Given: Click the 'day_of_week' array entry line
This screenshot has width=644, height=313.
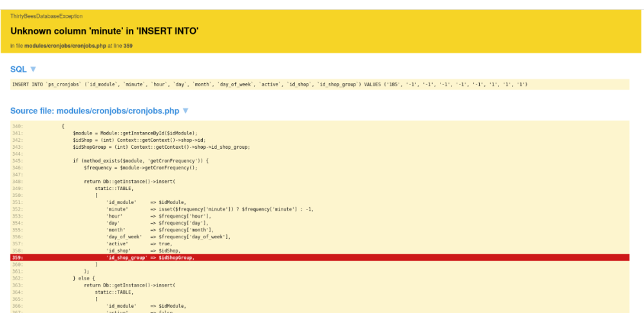Looking at the screenshot, I should (167, 236).
